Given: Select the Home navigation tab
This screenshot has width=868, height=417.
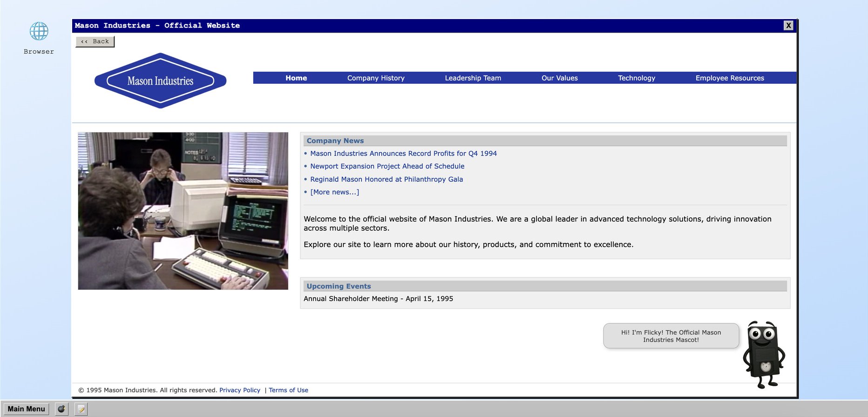Looking at the screenshot, I should coord(296,78).
